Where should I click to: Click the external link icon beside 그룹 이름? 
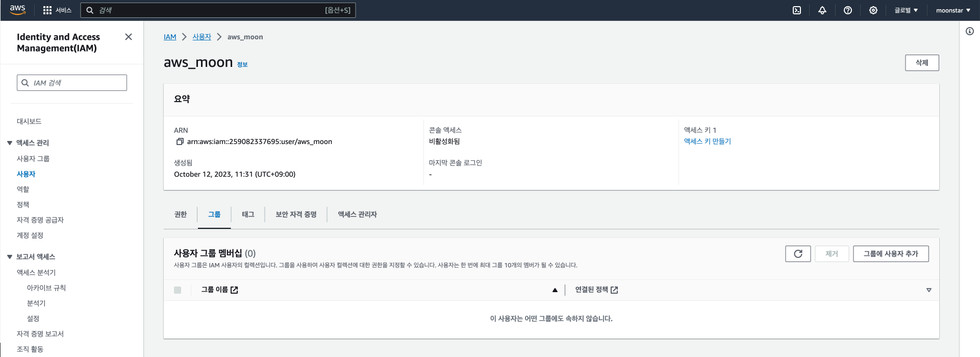tap(234, 290)
